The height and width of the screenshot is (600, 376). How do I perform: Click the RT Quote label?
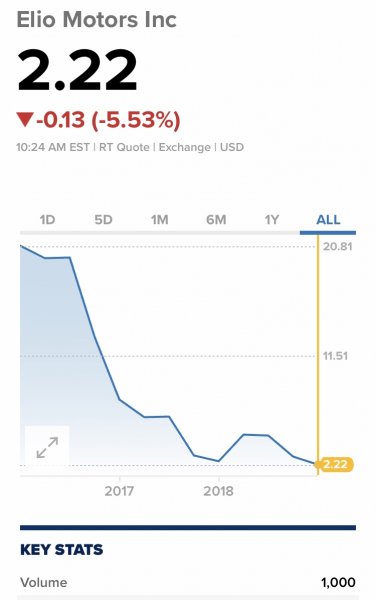(124, 147)
